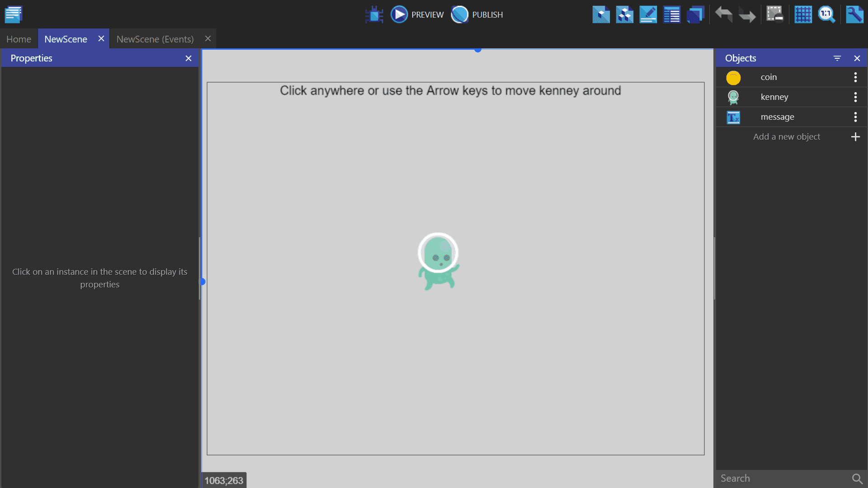Open the coin object options menu
Viewport: 868px width, 488px height.
click(x=855, y=77)
